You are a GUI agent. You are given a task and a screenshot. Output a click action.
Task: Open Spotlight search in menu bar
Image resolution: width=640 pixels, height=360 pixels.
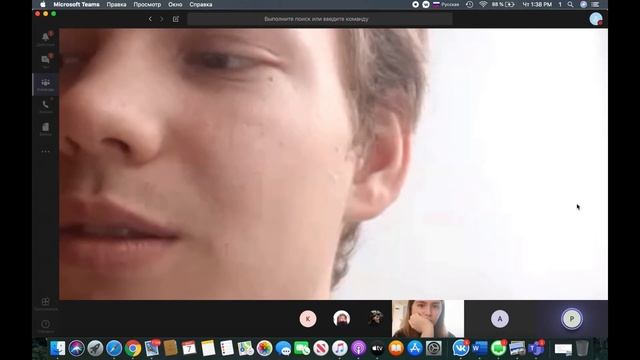570,4
